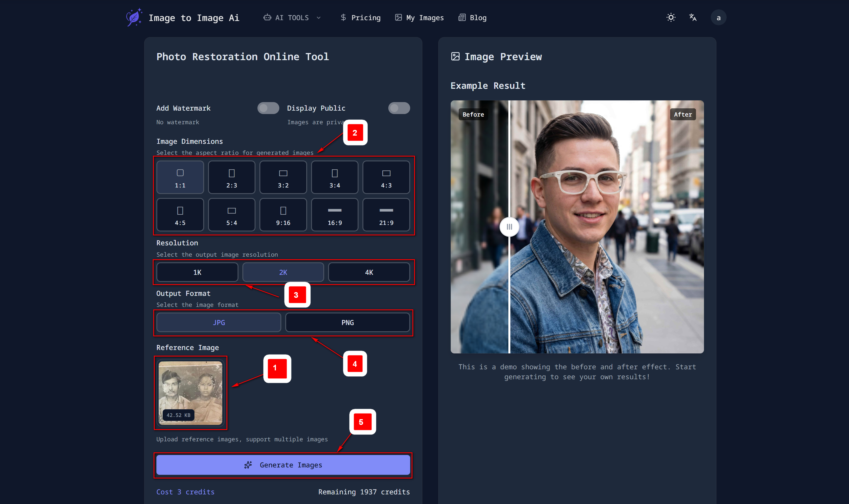Image resolution: width=849 pixels, height=504 pixels.
Task: Choose the 16:9 widescreen aspect ratio
Action: click(334, 215)
